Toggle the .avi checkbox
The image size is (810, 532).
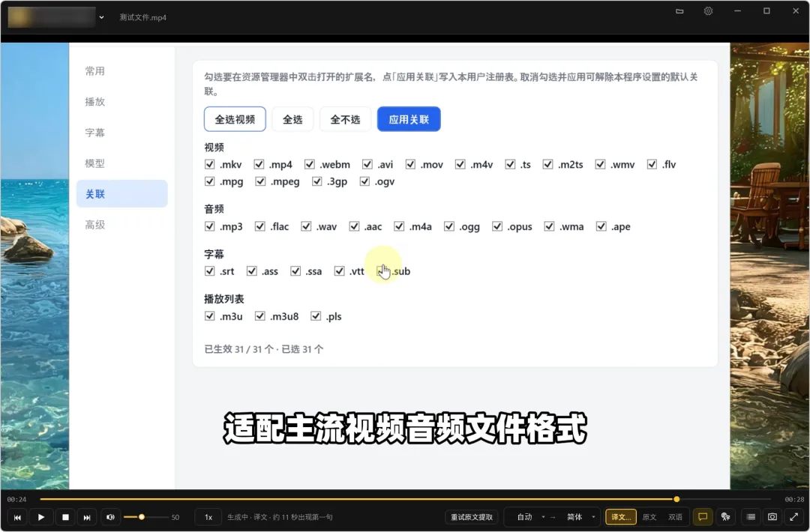tap(367, 164)
